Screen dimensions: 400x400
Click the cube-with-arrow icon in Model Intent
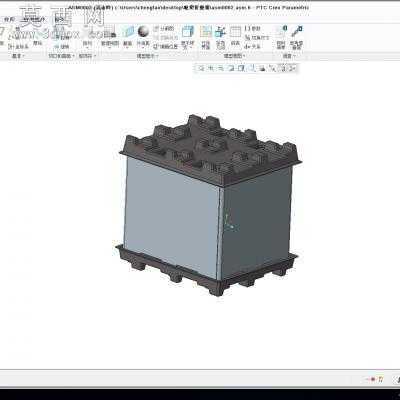pyautogui.click(x=220, y=32)
